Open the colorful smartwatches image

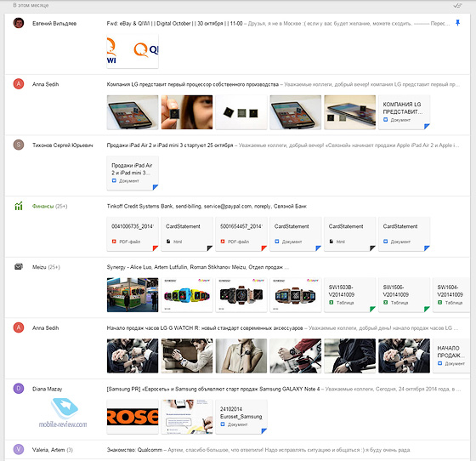coord(187,295)
